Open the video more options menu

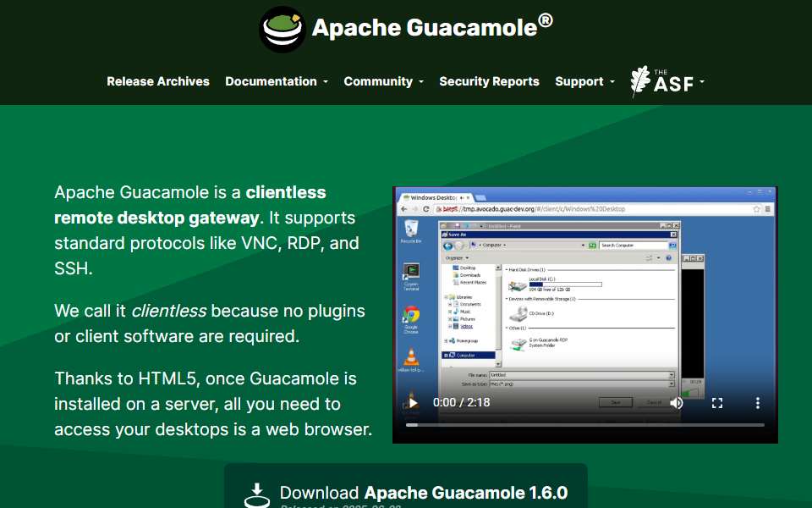point(758,403)
